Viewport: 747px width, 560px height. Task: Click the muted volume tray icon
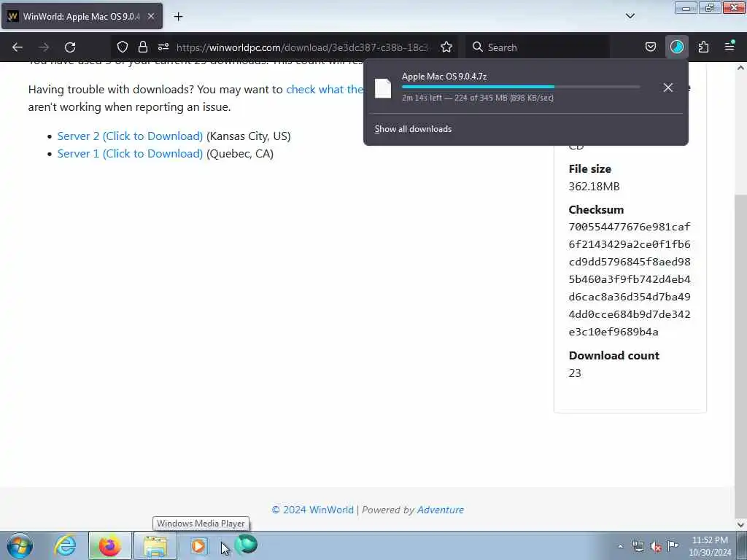click(x=656, y=547)
